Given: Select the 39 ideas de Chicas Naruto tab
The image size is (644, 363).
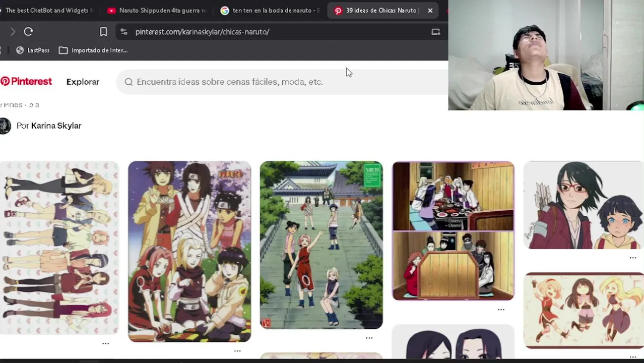Looking at the screenshot, I should (381, 10).
